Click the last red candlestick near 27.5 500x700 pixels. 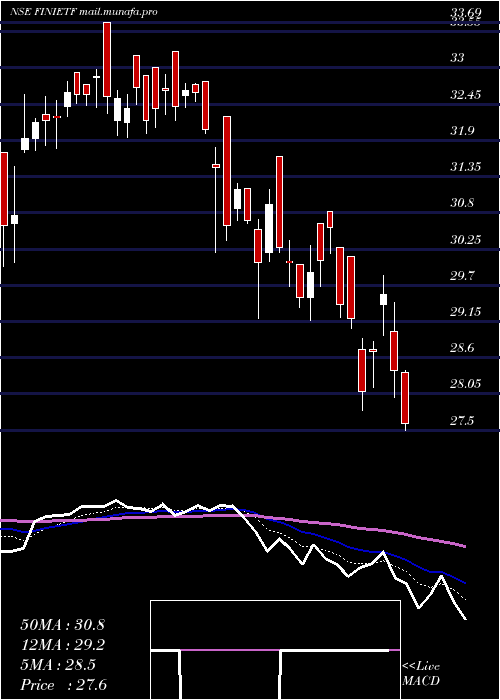click(x=405, y=398)
